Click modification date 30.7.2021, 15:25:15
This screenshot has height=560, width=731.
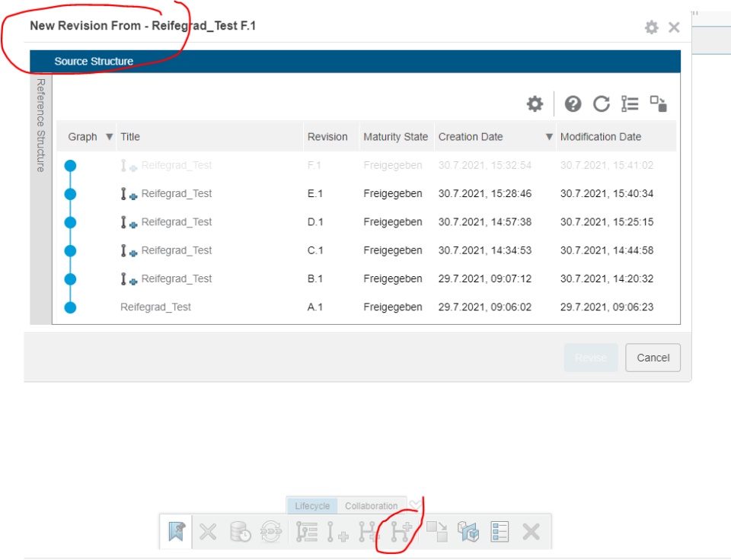pos(607,222)
